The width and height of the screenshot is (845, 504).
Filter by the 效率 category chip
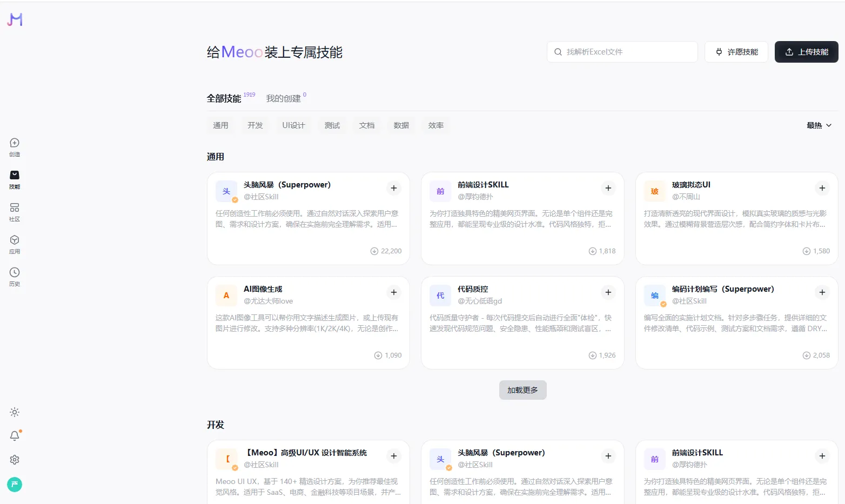pyautogui.click(x=436, y=125)
